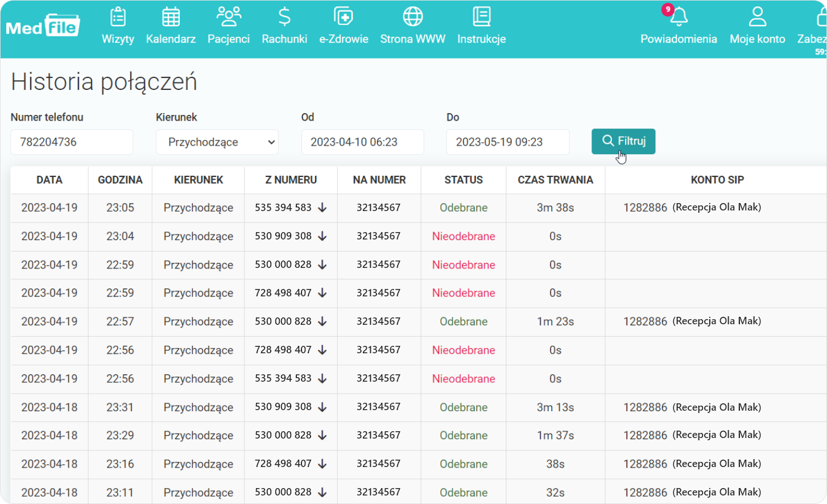Select Odebrane status in 23:05 row
The height and width of the screenshot is (504, 827).
pos(464,208)
